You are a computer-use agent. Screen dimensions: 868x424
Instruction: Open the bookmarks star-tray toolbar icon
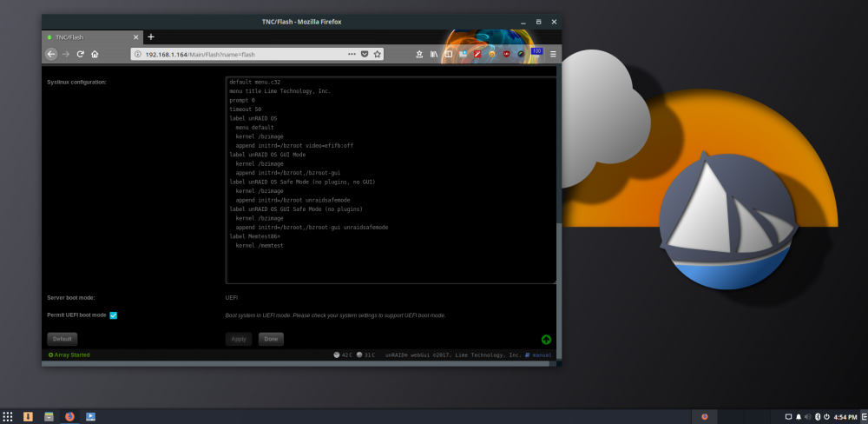pyautogui.click(x=419, y=55)
